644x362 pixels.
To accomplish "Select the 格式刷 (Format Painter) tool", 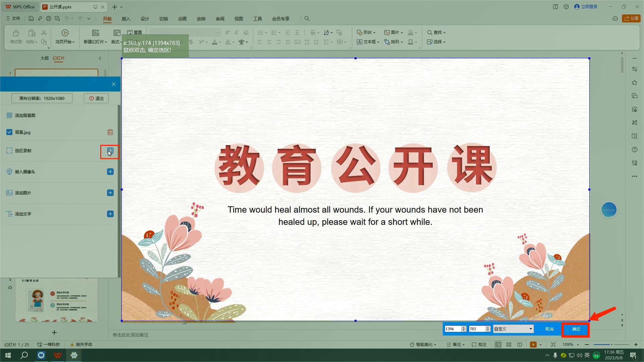I will point(15,37).
